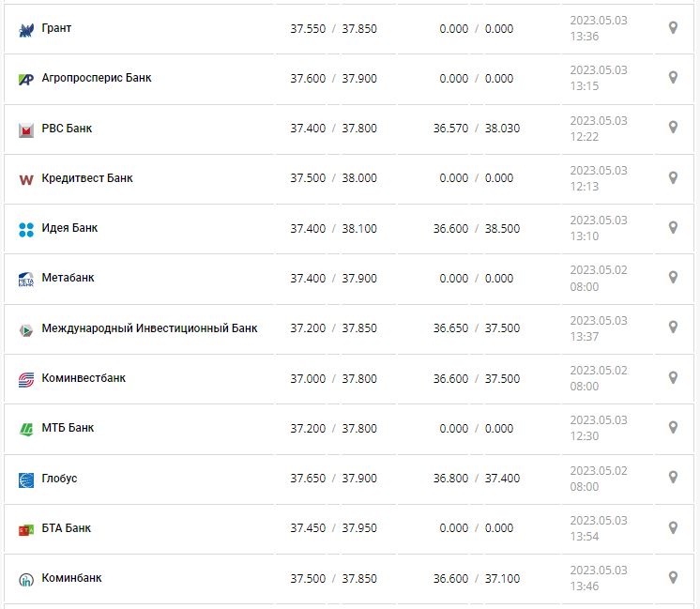Open location pin for Агропросперис Банк
The width and height of the screenshot is (700, 609).
[x=673, y=78]
